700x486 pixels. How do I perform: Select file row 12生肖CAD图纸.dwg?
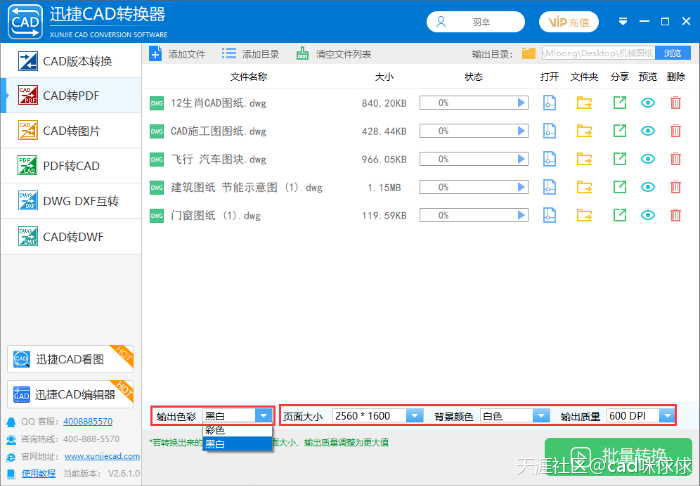pos(419,103)
